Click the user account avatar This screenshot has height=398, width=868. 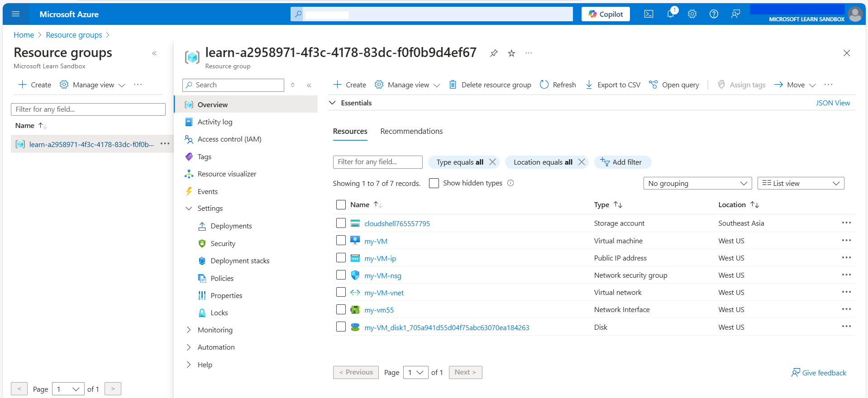click(x=855, y=14)
